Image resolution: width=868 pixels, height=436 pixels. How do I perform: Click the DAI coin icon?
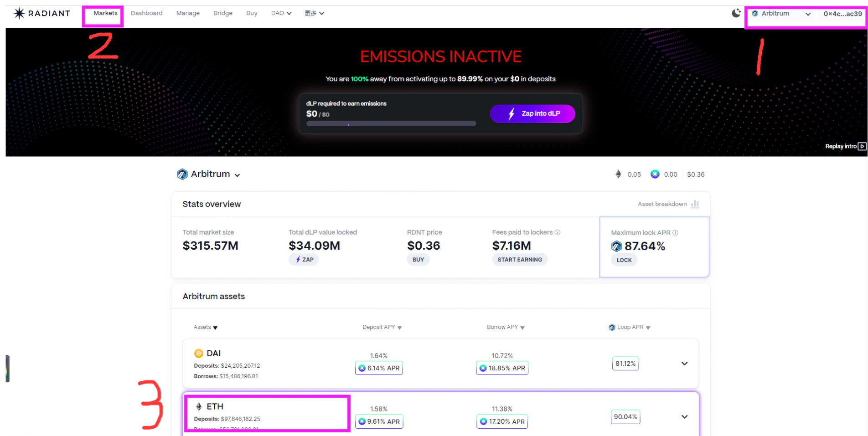(199, 353)
